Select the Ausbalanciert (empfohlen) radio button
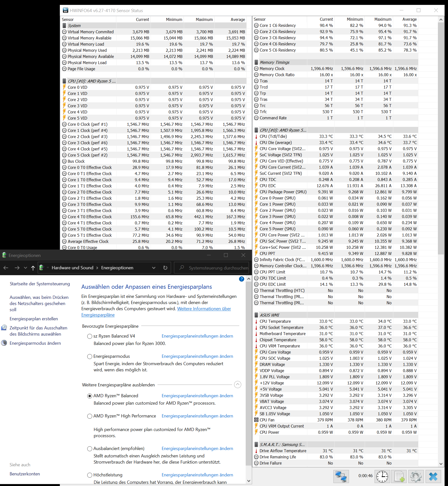The height and width of the screenshot is (486, 448). point(90,449)
